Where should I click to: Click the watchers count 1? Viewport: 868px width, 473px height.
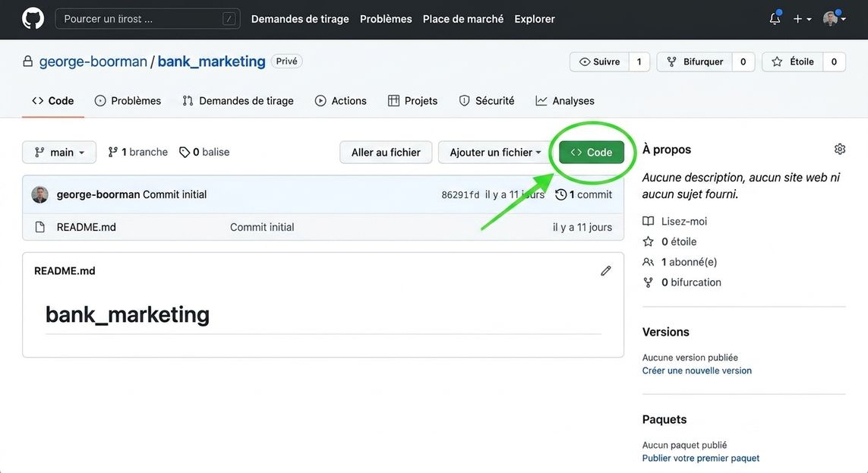tap(639, 62)
